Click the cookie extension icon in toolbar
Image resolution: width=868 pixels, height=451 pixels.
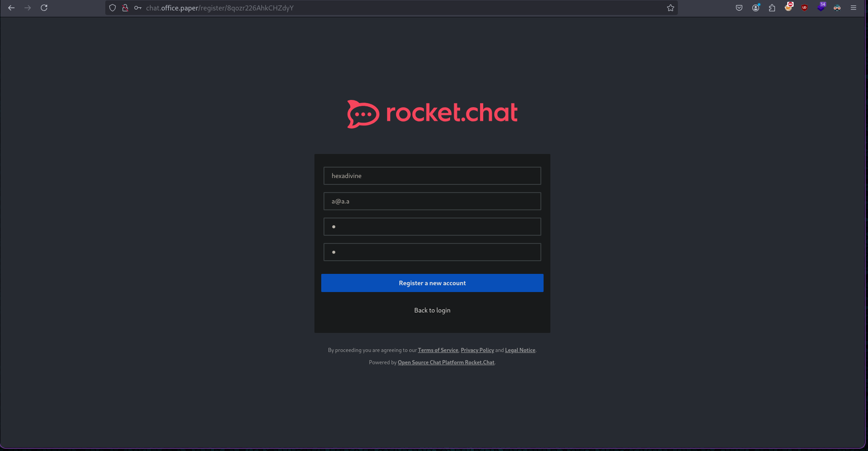pyautogui.click(x=789, y=7)
